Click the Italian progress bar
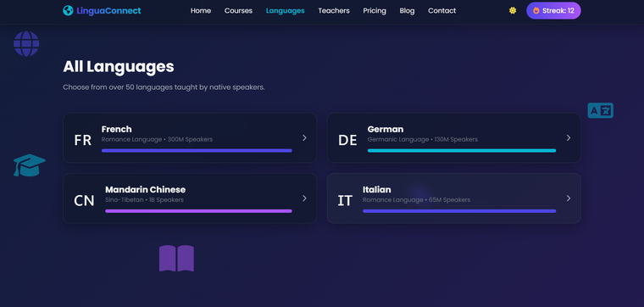This screenshot has width=644, height=307. pyautogui.click(x=459, y=211)
